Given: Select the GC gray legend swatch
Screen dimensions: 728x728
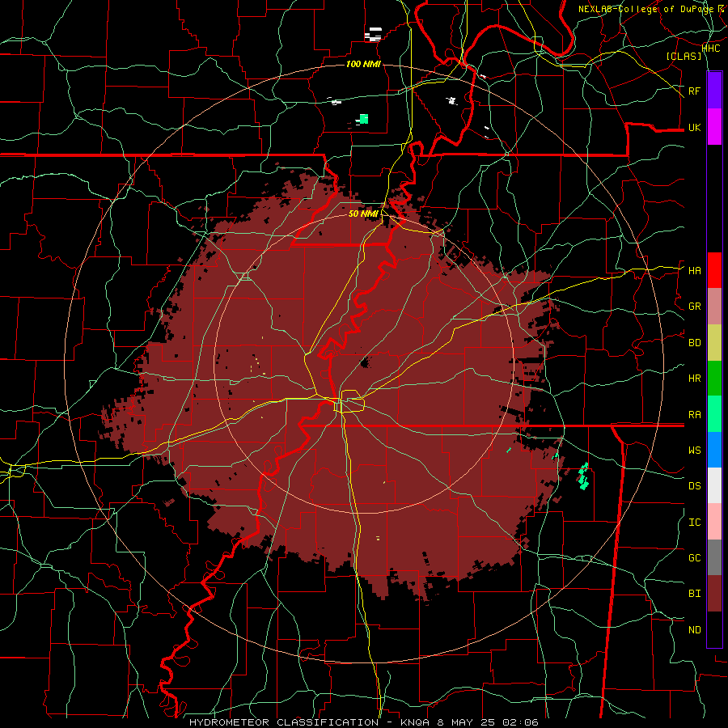Looking at the screenshot, I should (x=714, y=557).
